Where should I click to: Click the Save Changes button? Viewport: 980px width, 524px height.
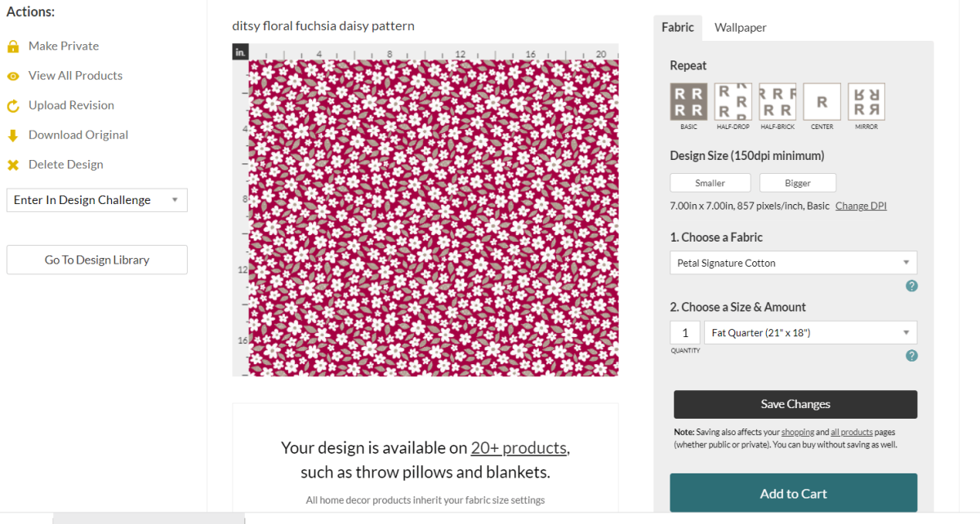[795, 404]
